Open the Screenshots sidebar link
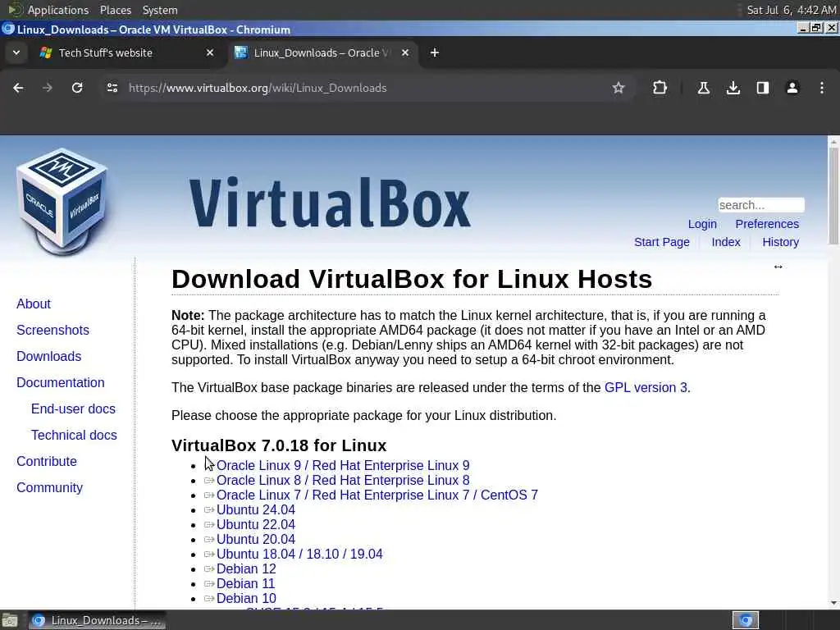 point(52,330)
